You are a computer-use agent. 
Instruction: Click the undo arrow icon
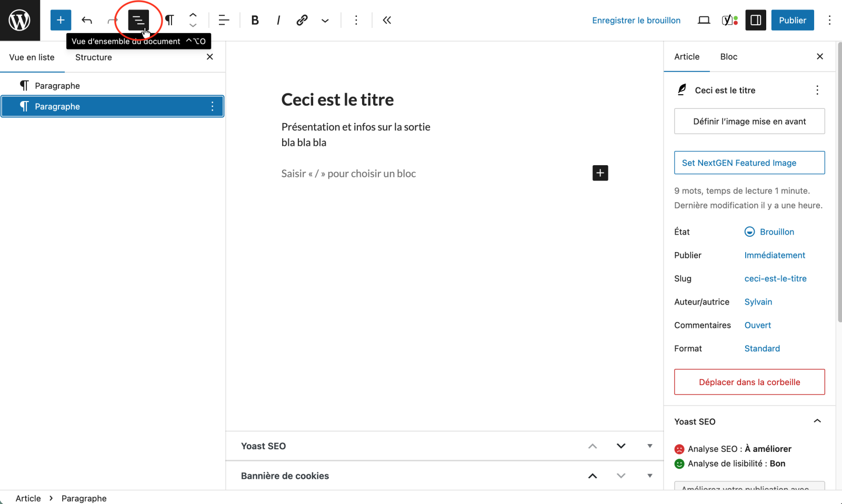[x=87, y=20]
